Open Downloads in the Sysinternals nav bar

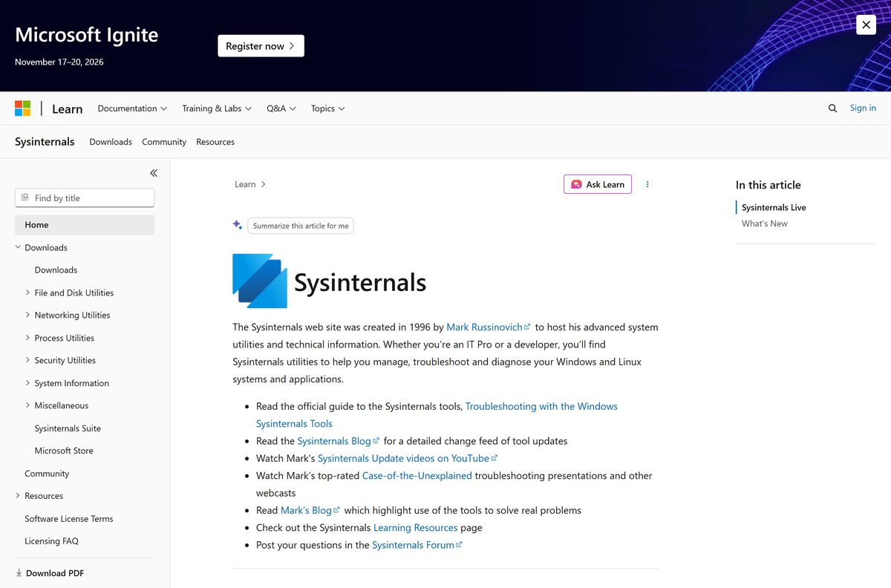click(111, 142)
